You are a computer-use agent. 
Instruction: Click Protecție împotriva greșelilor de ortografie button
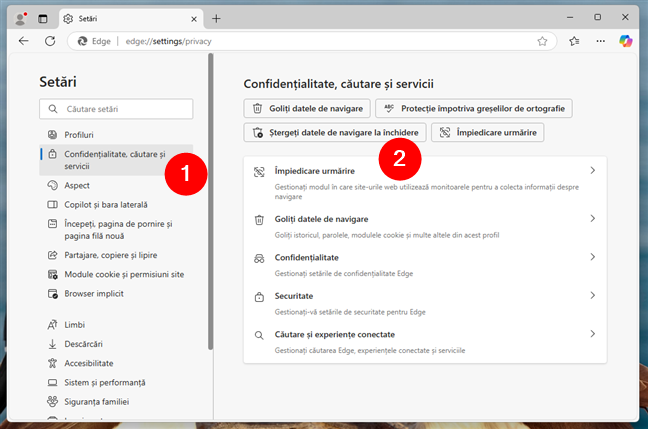pyautogui.click(x=474, y=108)
